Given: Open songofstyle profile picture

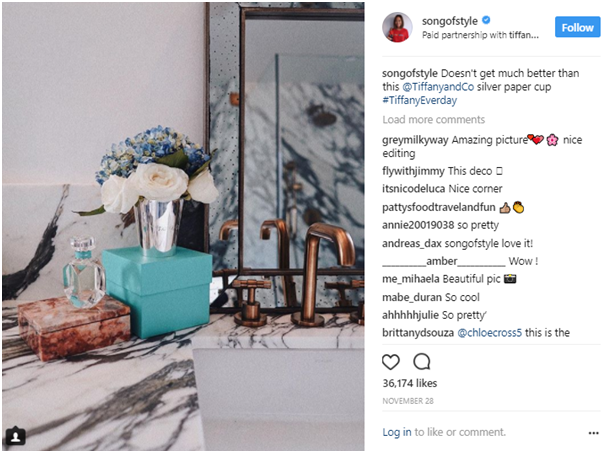Looking at the screenshot, I should coord(397,27).
